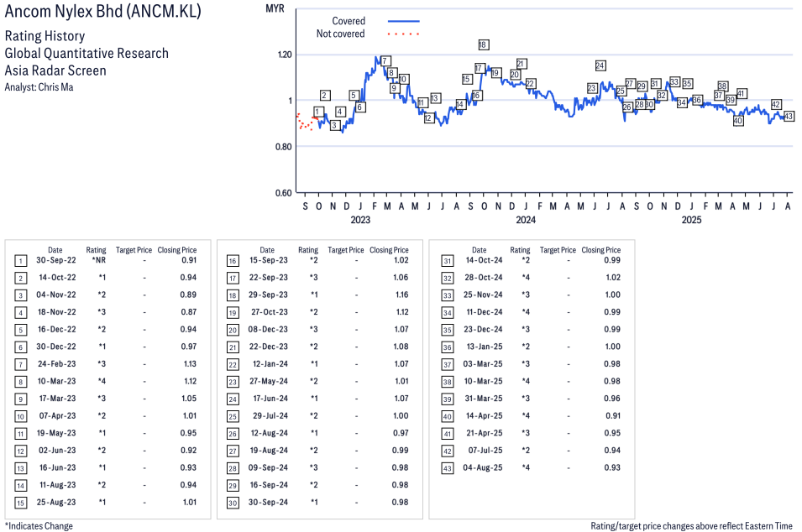Select the rating cell in the 10-Mar-23 row
Viewport: 802px width, 532px height.
click(102, 381)
